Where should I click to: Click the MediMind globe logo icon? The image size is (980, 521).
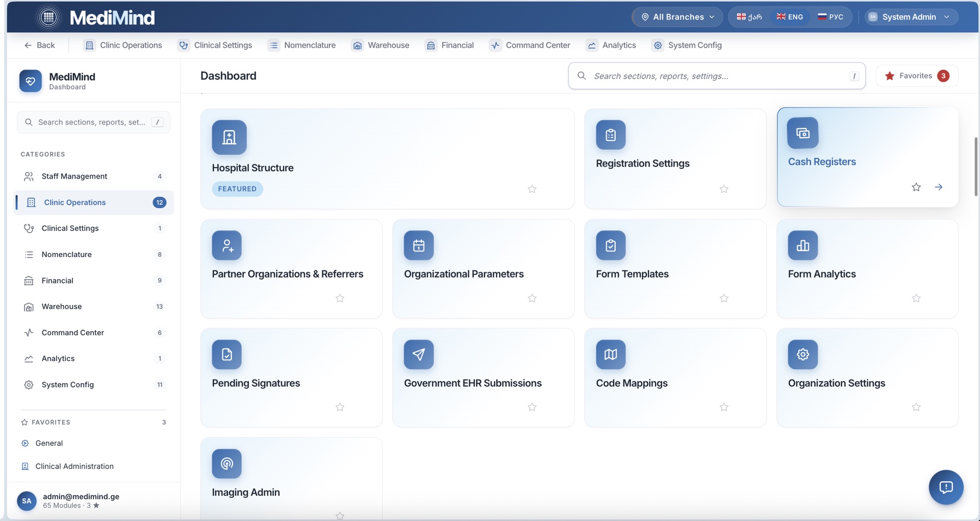[x=48, y=17]
